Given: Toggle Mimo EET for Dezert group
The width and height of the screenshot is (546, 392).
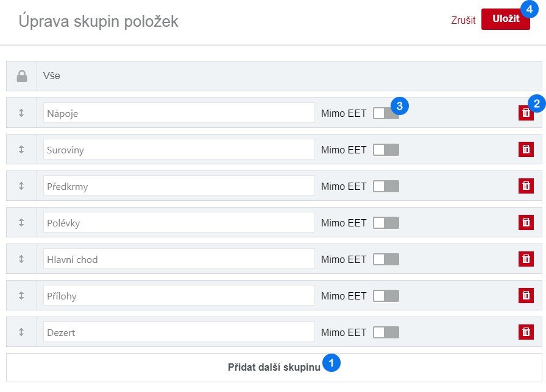Looking at the screenshot, I should [x=386, y=332].
